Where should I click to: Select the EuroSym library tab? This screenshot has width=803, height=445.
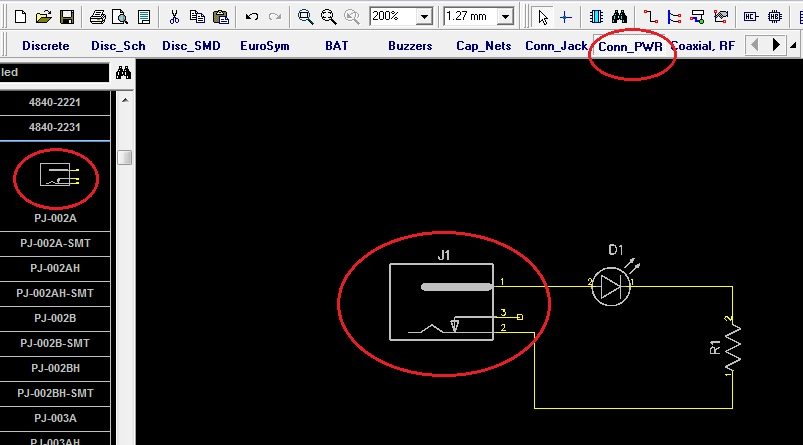click(x=265, y=46)
